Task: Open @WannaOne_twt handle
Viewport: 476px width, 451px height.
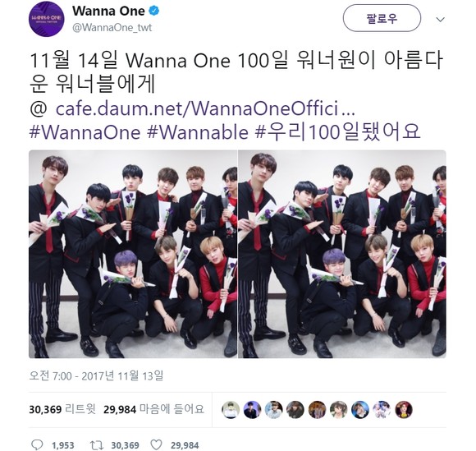Action: [112, 28]
